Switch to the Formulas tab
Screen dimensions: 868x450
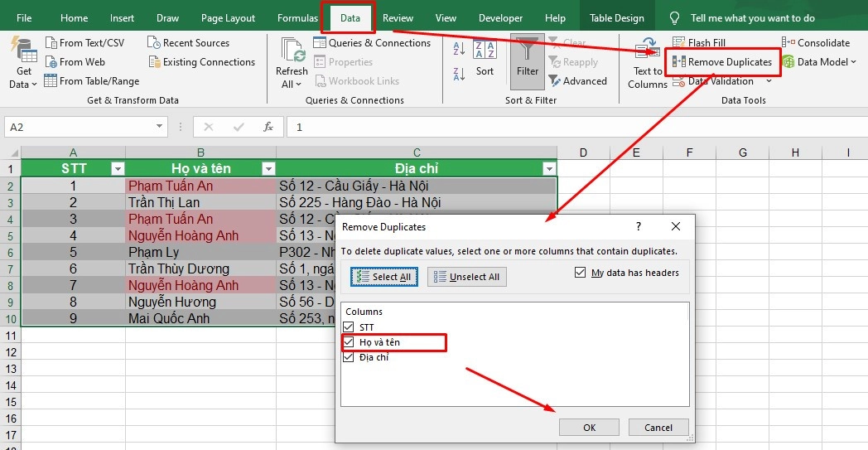297,18
